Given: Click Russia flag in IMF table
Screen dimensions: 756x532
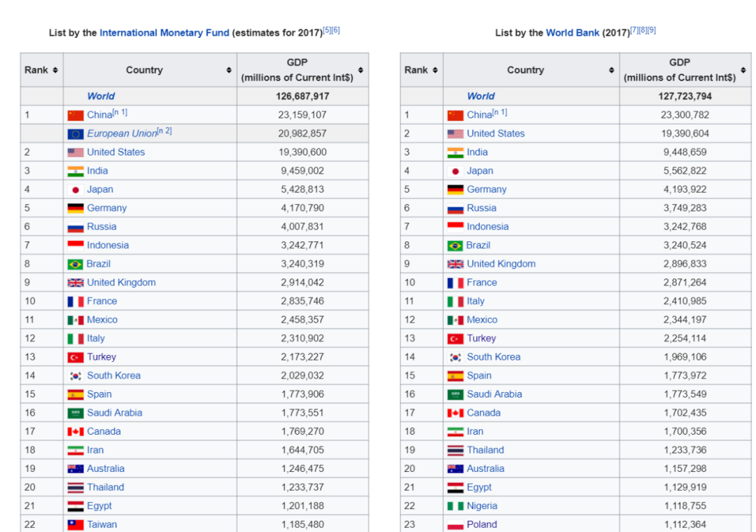Looking at the screenshot, I should point(75,227).
